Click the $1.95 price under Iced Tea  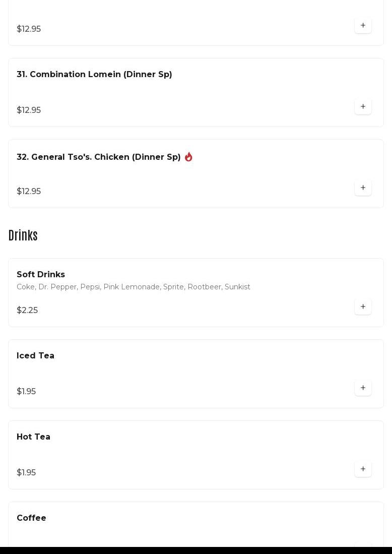pyautogui.click(x=26, y=392)
